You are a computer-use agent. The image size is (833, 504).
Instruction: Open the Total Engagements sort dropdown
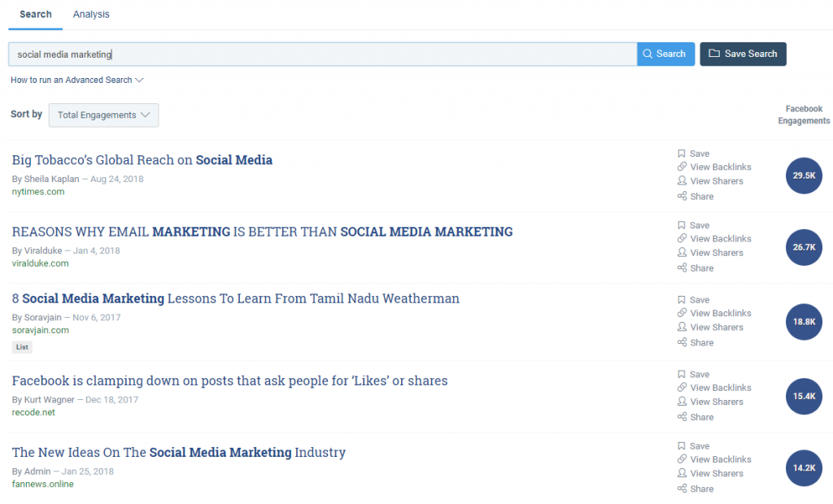pos(103,115)
